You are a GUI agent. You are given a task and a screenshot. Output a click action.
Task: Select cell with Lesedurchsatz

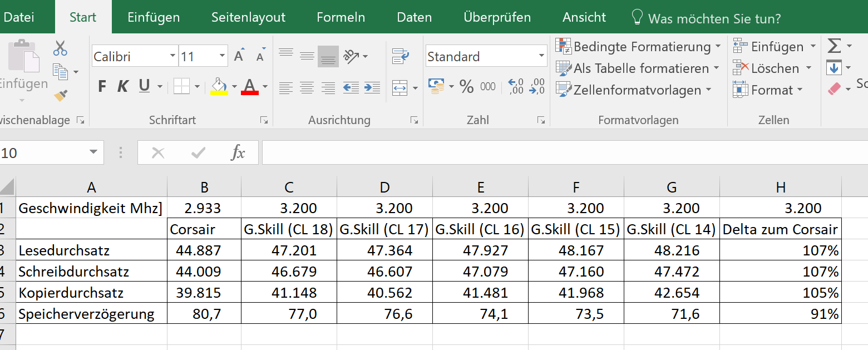92,250
